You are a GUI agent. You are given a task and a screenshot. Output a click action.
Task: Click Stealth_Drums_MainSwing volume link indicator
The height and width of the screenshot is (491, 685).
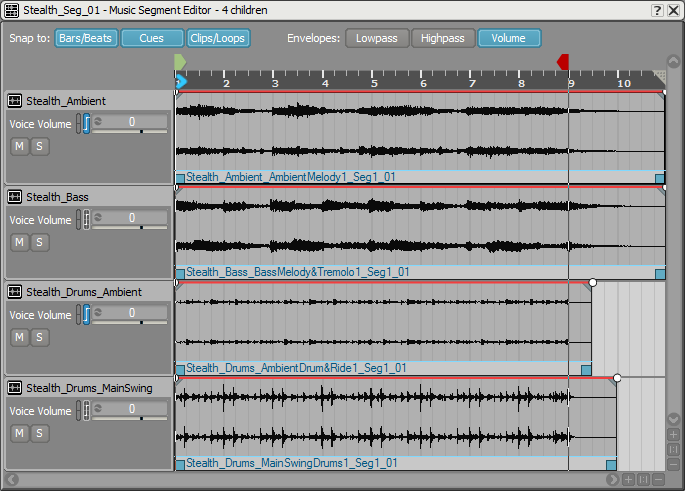(x=79, y=411)
